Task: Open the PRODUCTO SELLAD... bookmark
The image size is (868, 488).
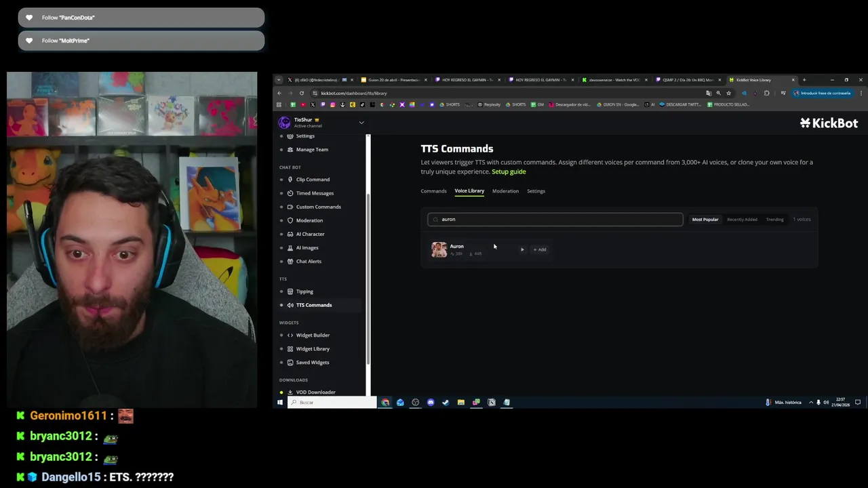Action: (x=728, y=104)
